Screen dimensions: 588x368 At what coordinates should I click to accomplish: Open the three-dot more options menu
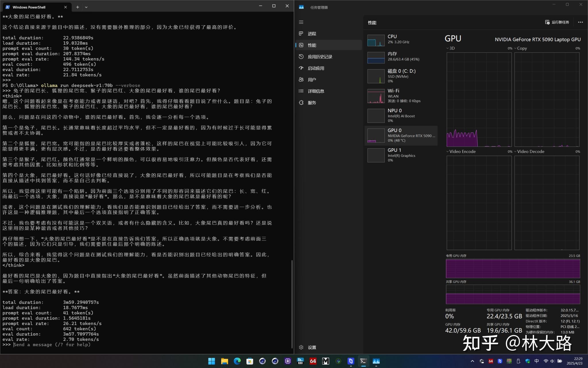580,22
